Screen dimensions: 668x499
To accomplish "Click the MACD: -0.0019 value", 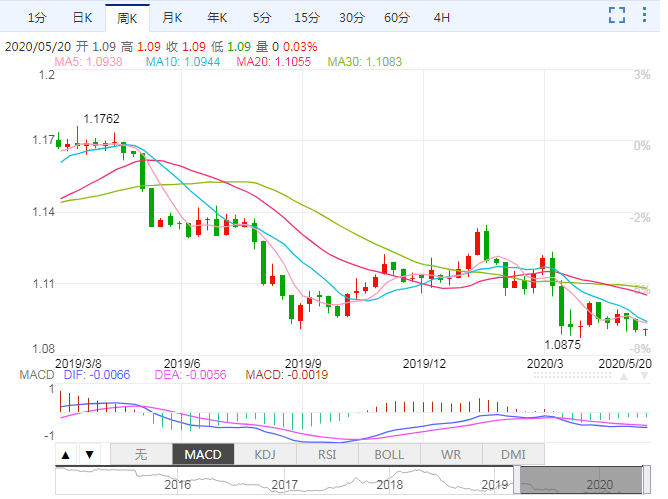I will 287,375.
